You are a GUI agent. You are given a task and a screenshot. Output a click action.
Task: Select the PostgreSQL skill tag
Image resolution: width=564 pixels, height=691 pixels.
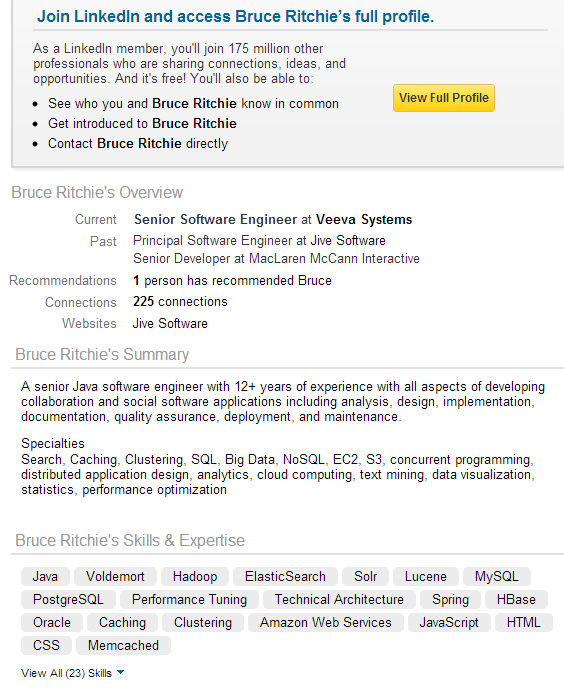[x=68, y=599]
